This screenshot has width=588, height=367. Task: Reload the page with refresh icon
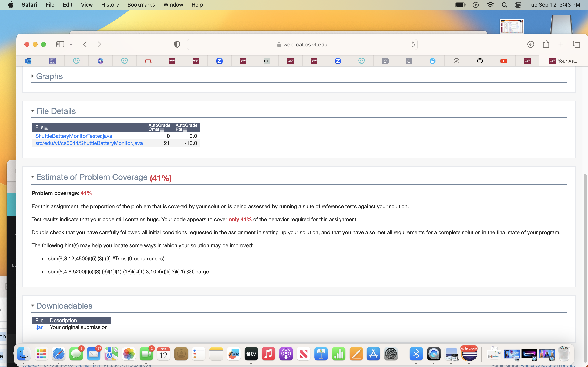[412, 44]
